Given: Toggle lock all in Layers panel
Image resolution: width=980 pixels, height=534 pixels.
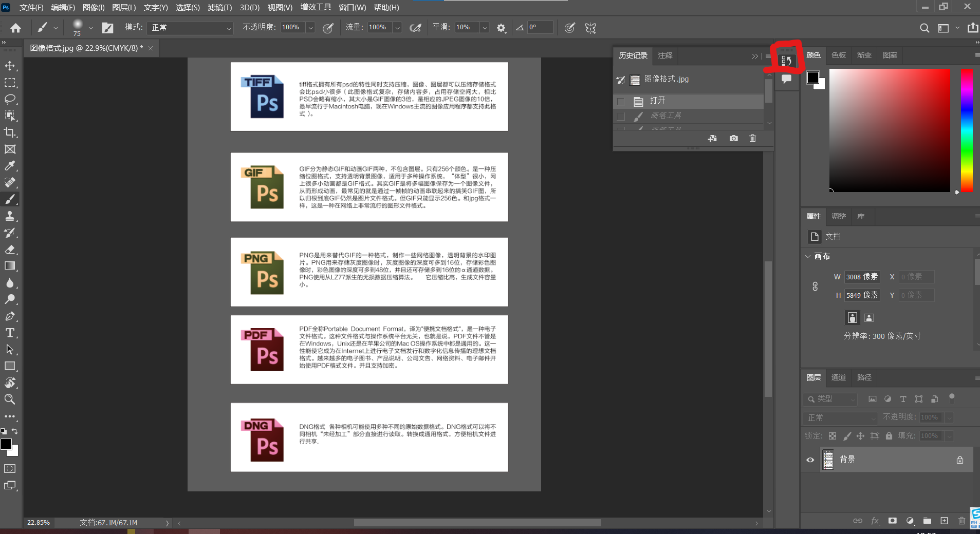Looking at the screenshot, I should click(889, 436).
